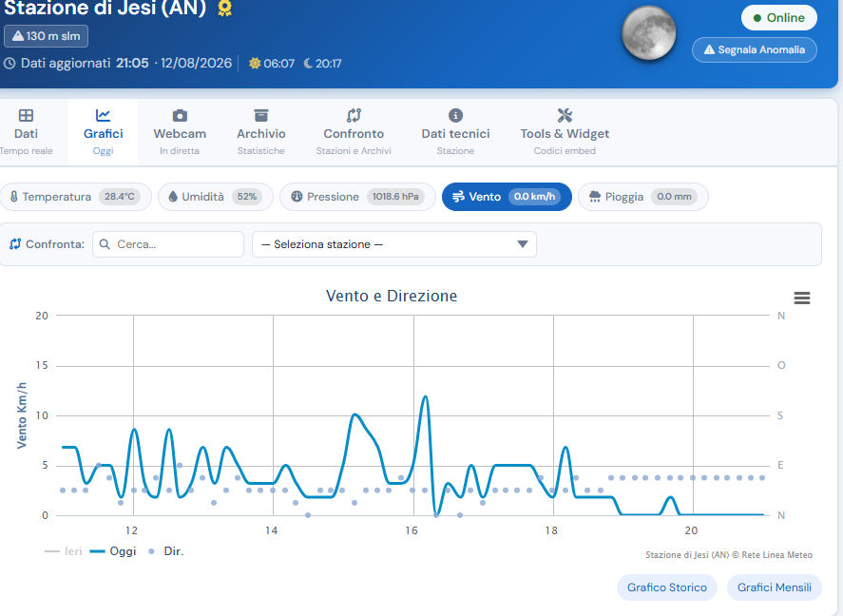Toggle the Oggi series in chart legend
Screen dimensions: 843x616
click(113, 551)
